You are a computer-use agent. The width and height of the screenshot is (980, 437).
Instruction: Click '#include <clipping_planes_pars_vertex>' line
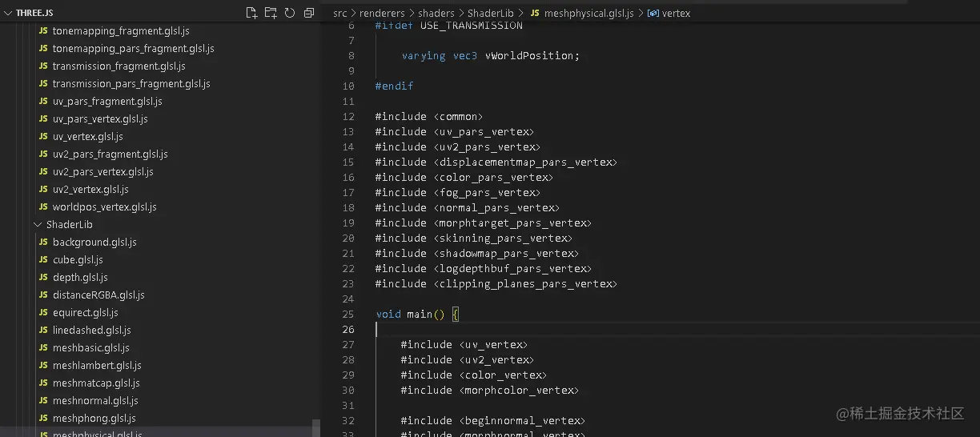coord(496,283)
